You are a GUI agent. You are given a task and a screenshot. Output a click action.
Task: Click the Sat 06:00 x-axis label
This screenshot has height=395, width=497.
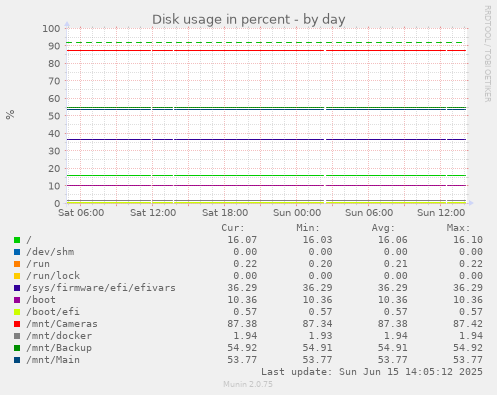81,213
